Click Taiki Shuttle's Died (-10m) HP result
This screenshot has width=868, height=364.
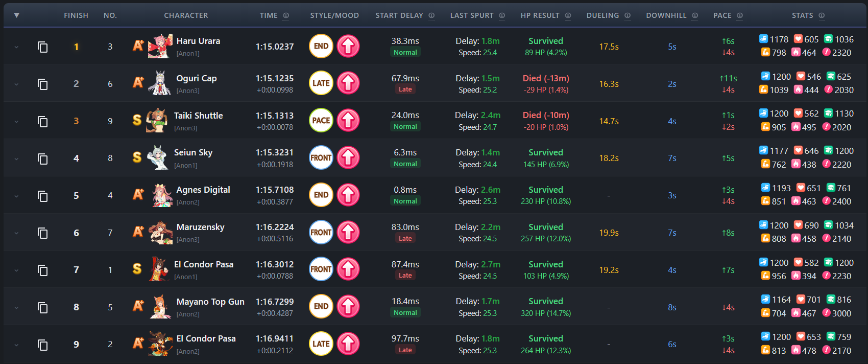[x=546, y=116]
